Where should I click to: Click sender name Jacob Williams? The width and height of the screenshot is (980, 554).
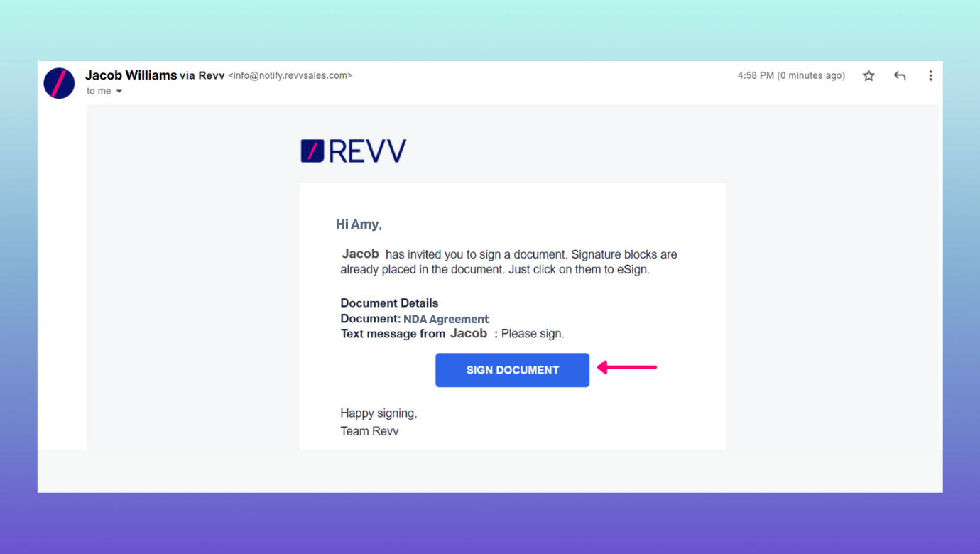click(x=131, y=75)
